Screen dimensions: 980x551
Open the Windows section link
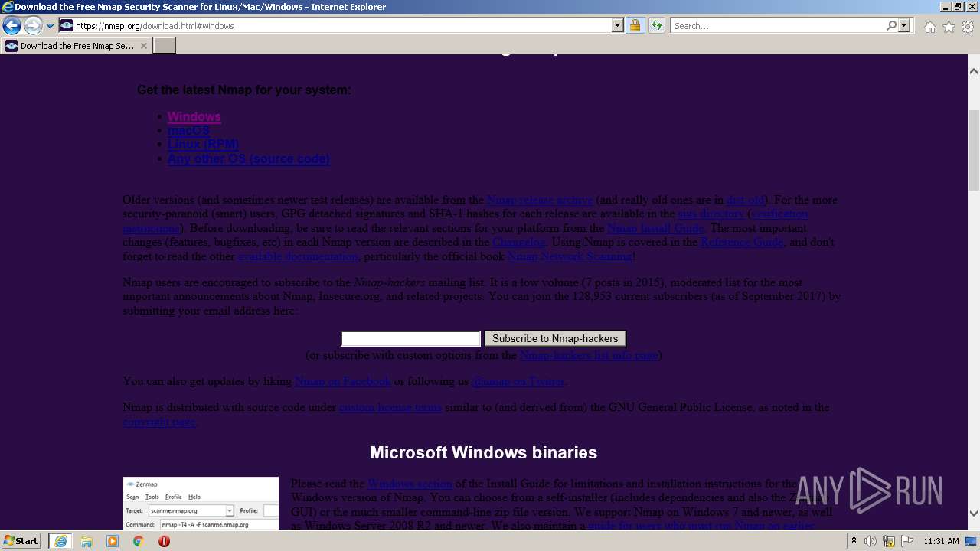click(410, 484)
